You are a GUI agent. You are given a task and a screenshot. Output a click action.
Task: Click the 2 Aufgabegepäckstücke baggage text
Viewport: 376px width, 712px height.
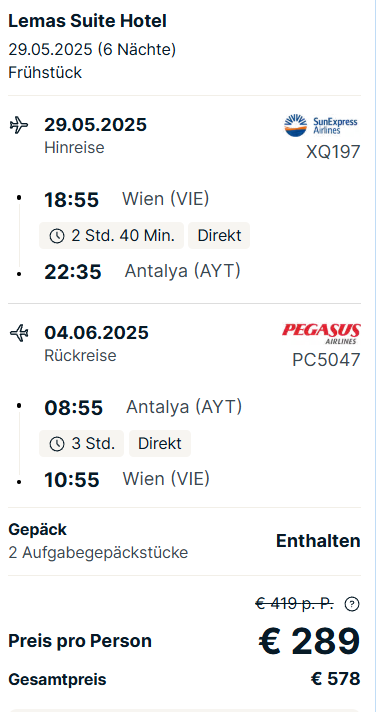(98, 553)
